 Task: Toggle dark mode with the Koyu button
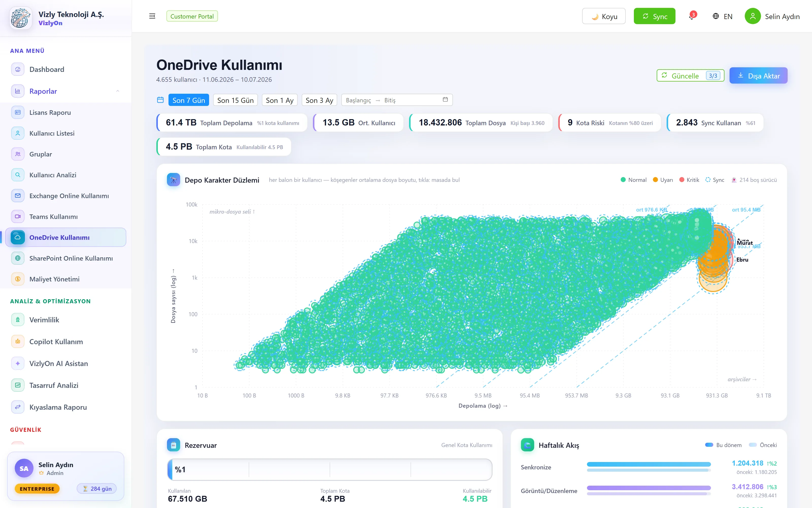pyautogui.click(x=604, y=16)
